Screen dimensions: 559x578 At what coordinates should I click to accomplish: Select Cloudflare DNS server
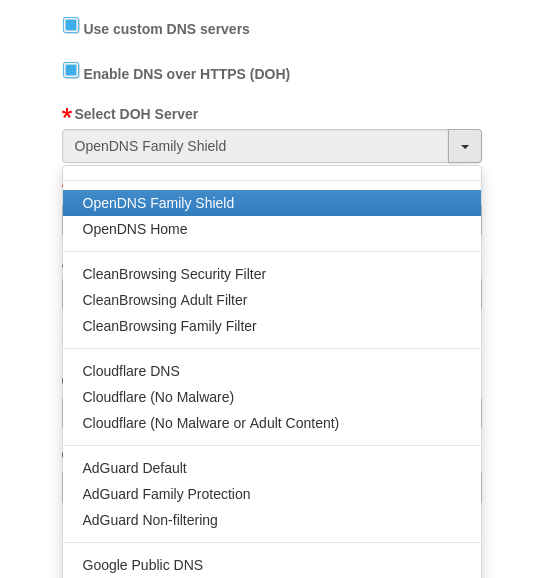(272, 371)
